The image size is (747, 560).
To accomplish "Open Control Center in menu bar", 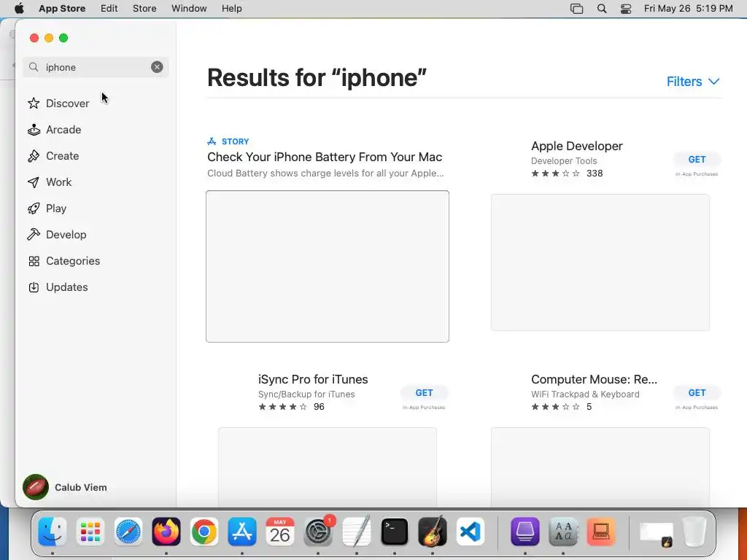I will (625, 8).
